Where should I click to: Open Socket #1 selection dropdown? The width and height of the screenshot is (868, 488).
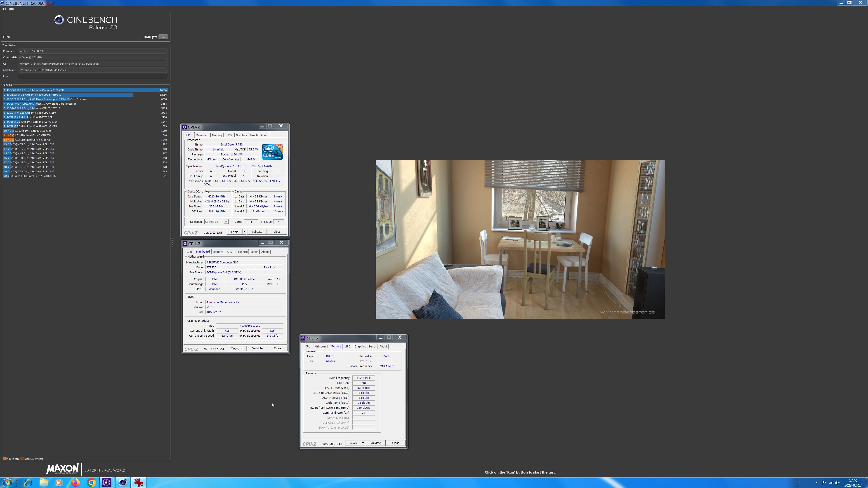tap(216, 222)
